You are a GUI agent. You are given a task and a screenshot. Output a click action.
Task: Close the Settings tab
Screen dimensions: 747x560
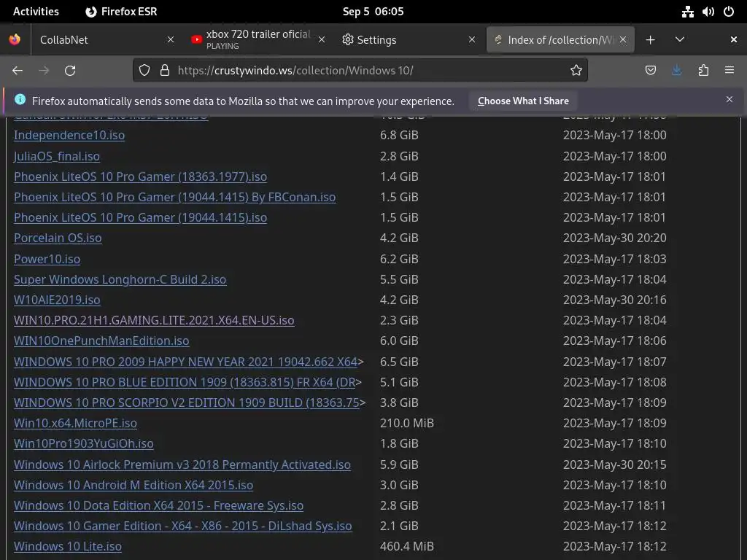[472, 39]
